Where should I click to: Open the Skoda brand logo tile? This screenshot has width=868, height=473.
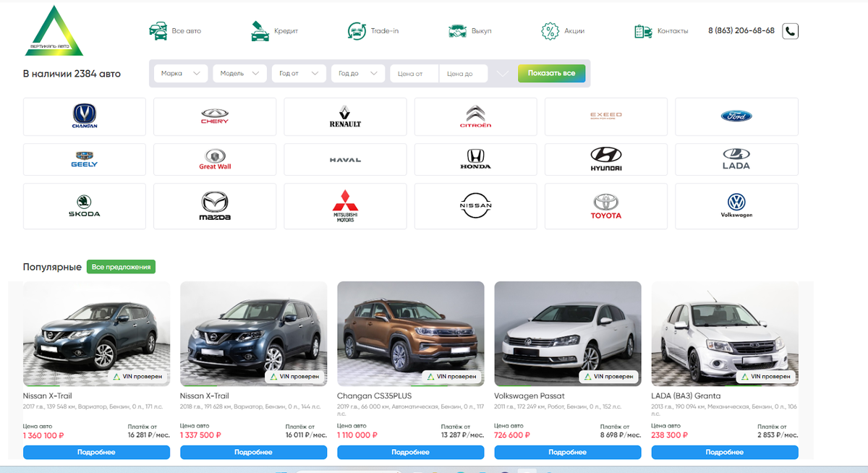[x=85, y=206]
